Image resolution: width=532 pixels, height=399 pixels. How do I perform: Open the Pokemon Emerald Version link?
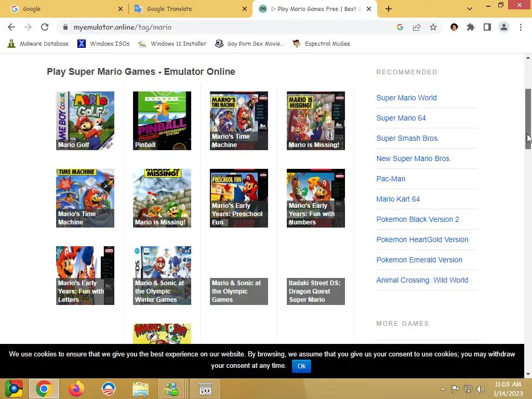pos(419,260)
